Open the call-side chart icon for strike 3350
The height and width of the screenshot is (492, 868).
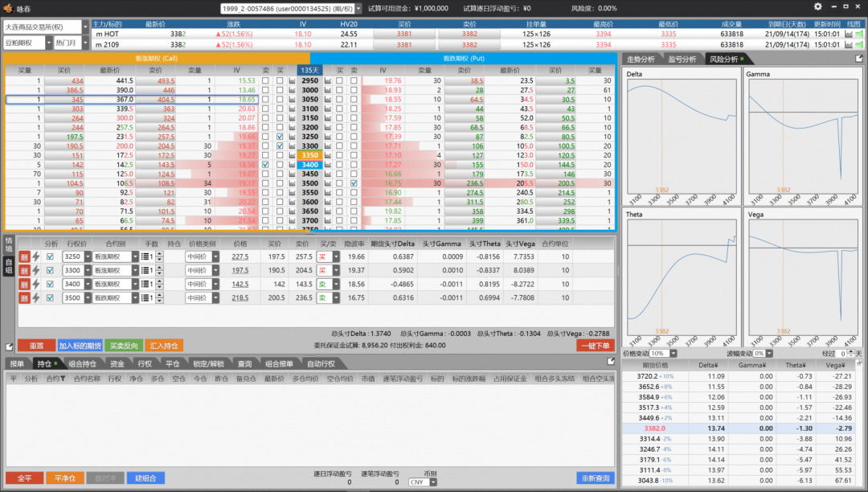[292, 155]
